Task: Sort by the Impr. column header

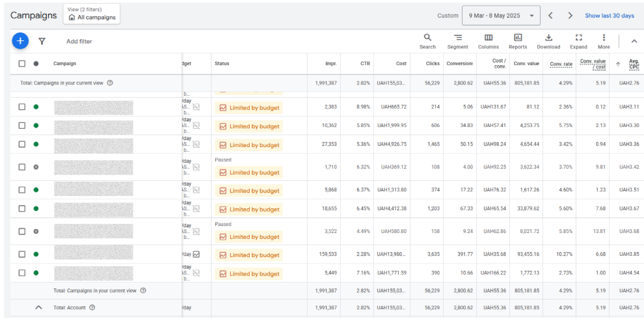Action: pyautogui.click(x=330, y=64)
